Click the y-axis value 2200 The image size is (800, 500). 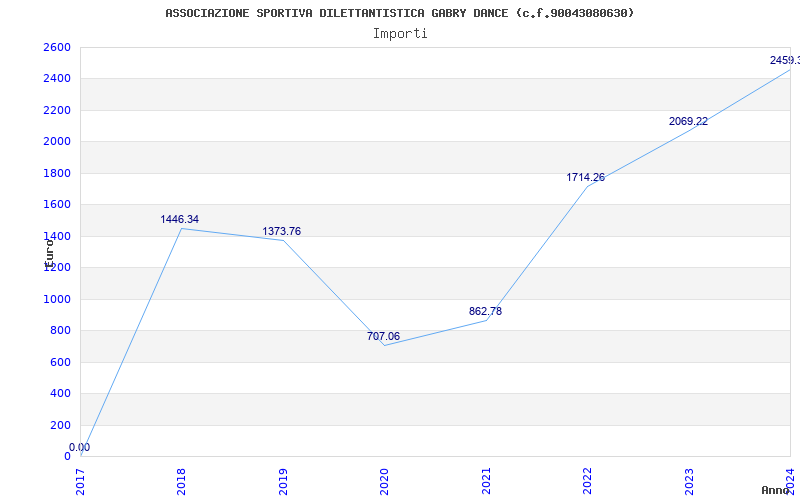click(x=58, y=110)
